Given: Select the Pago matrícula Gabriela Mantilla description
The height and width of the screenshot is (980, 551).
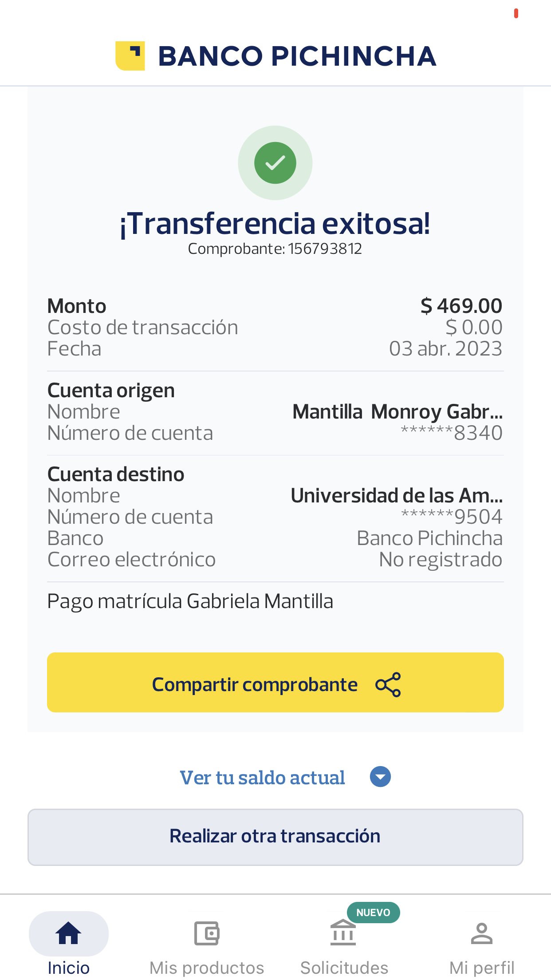Looking at the screenshot, I should click(x=190, y=601).
